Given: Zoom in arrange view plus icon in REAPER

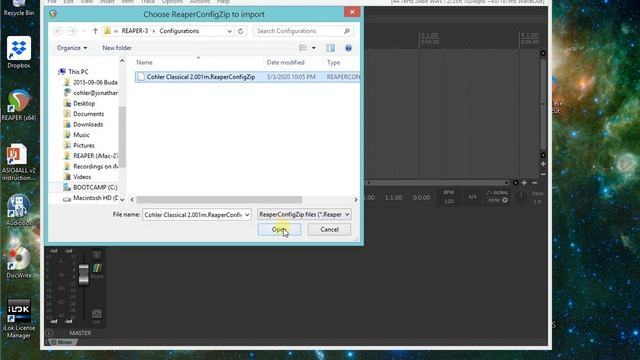Looking at the screenshot, I should point(524,183).
